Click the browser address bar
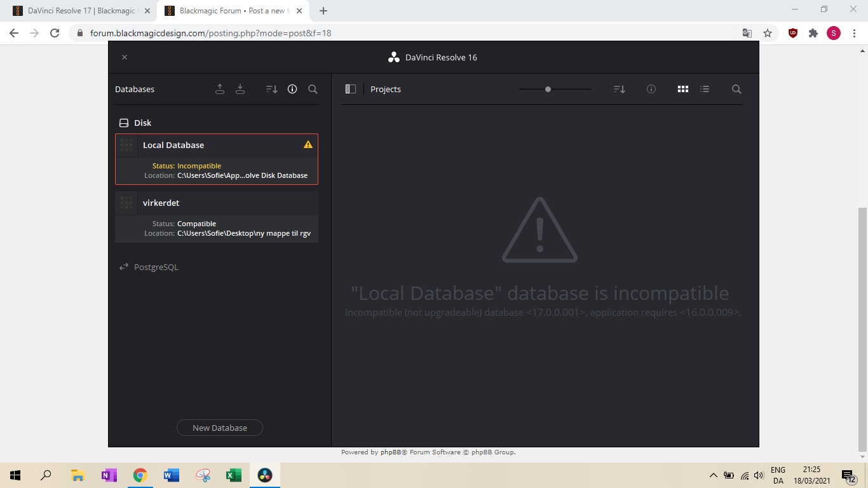 [x=407, y=33]
